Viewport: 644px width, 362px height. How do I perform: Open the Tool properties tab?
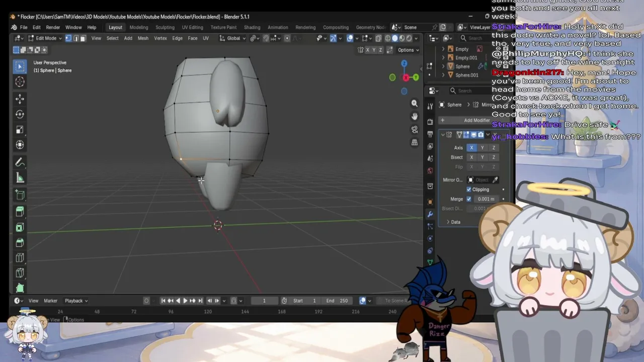(430, 106)
